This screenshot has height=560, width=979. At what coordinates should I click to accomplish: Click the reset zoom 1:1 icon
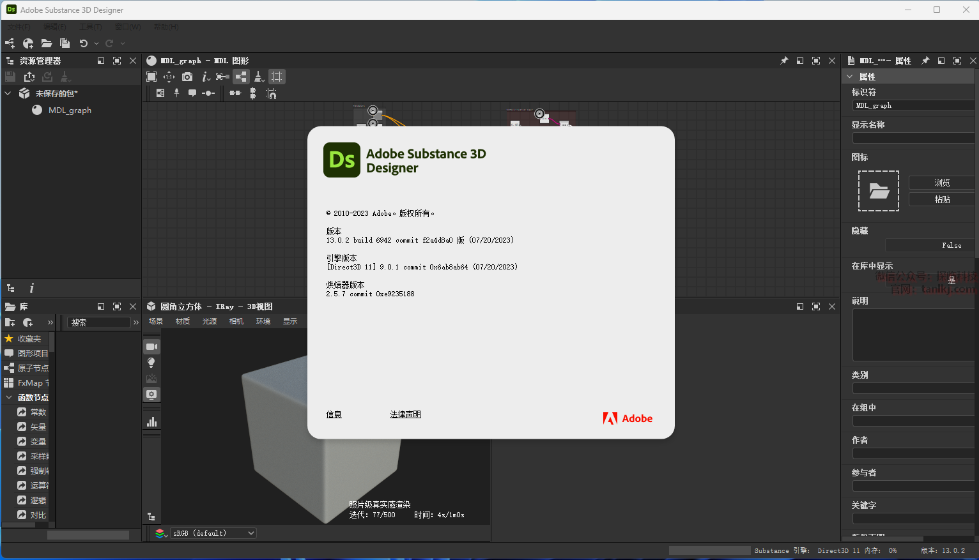pyautogui.click(x=169, y=77)
